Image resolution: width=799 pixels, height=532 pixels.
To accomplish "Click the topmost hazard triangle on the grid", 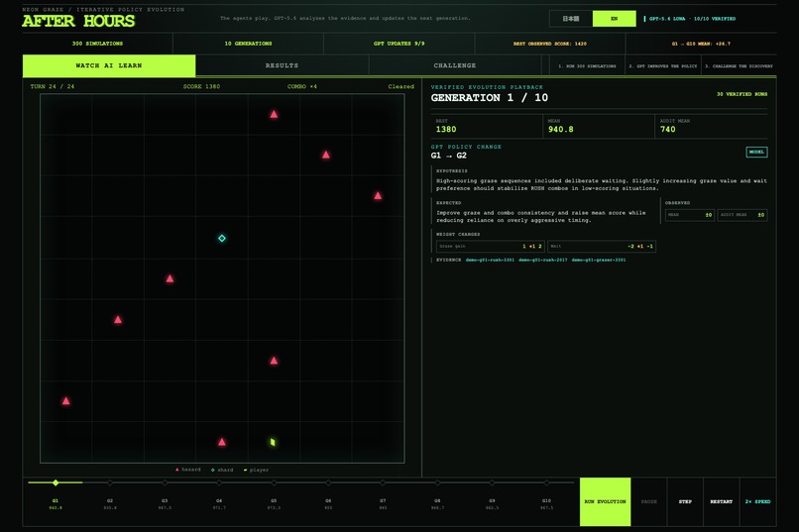I will [274, 114].
